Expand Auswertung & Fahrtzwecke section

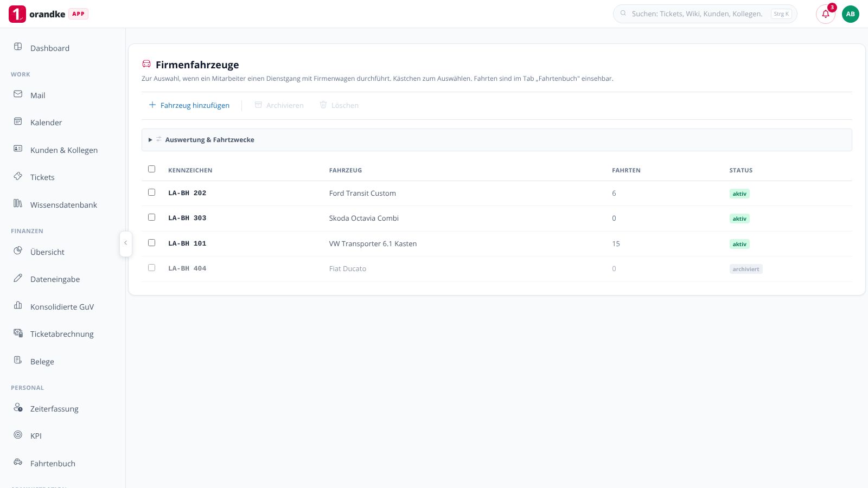496,140
